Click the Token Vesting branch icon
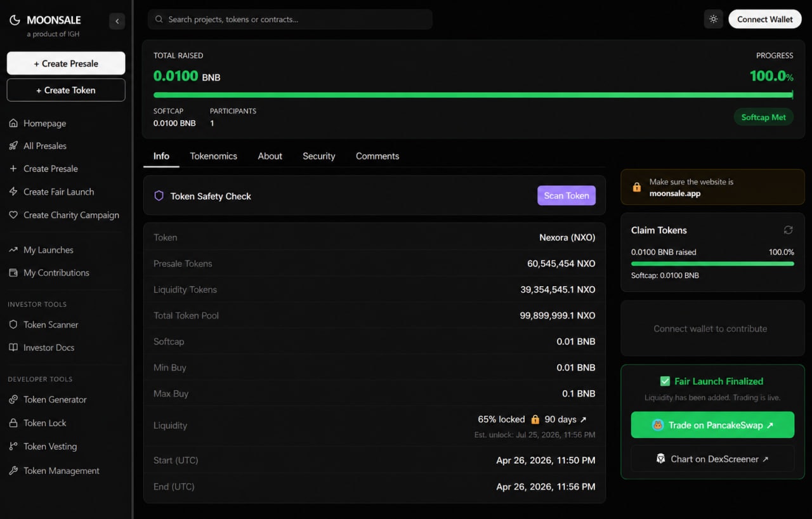The width and height of the screenshot is (812, 519). point(13,447)
